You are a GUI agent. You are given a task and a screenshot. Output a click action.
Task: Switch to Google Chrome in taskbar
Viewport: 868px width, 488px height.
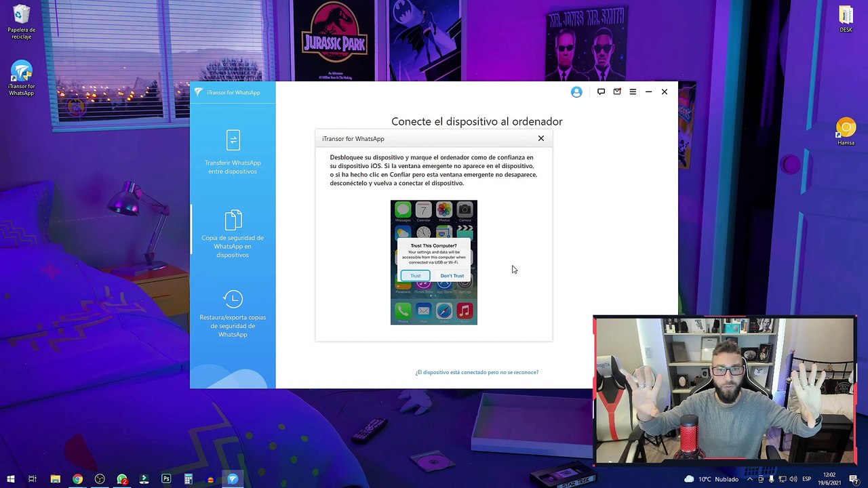[77, 479]
